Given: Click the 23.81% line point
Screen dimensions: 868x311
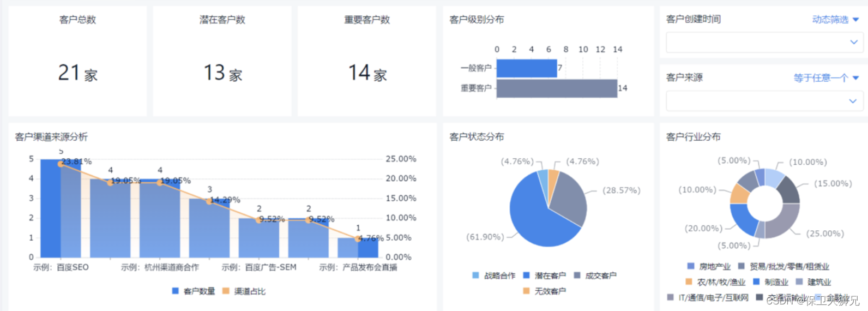Looking at the screenshot, I should click(61, 164).
